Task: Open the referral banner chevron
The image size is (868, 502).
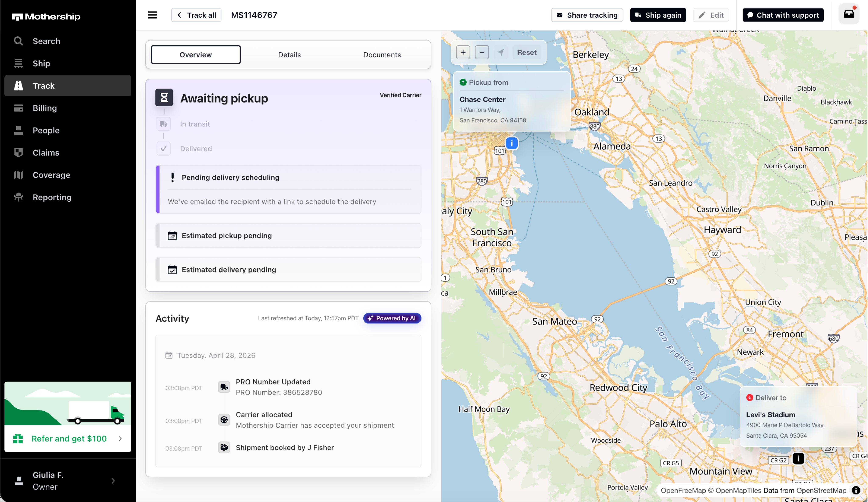Action: point(120,439)
